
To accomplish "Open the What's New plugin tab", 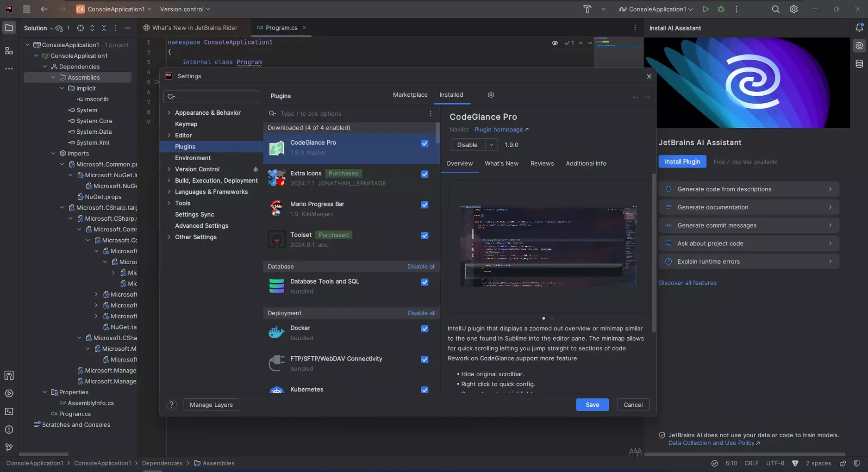I will pos(501,163).
